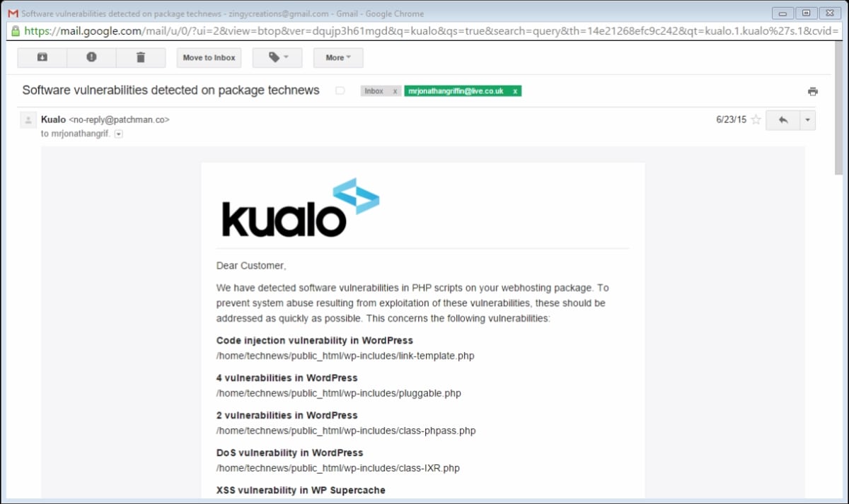The height and width of the screenshot is (504, 849).
Task: Click '4 vulnerabilities in WordPress' heading
Action: click(x=287, y=377)
